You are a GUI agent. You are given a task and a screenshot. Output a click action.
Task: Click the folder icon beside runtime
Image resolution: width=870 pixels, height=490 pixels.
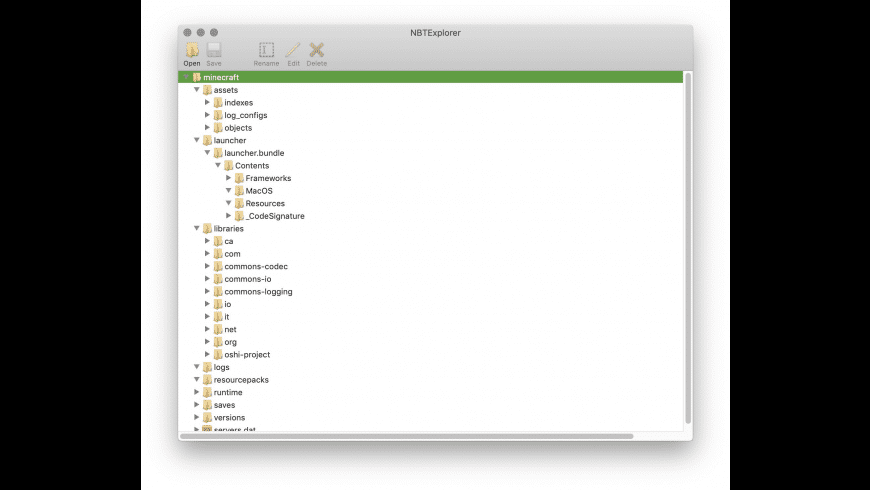point(207,392)
